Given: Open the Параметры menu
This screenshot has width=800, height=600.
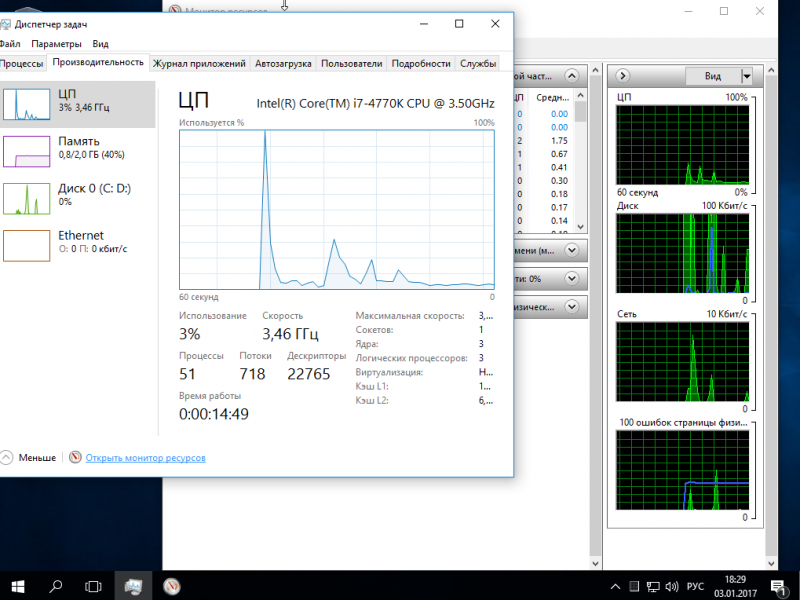Looking at the screenshot, I should (56, 44).
